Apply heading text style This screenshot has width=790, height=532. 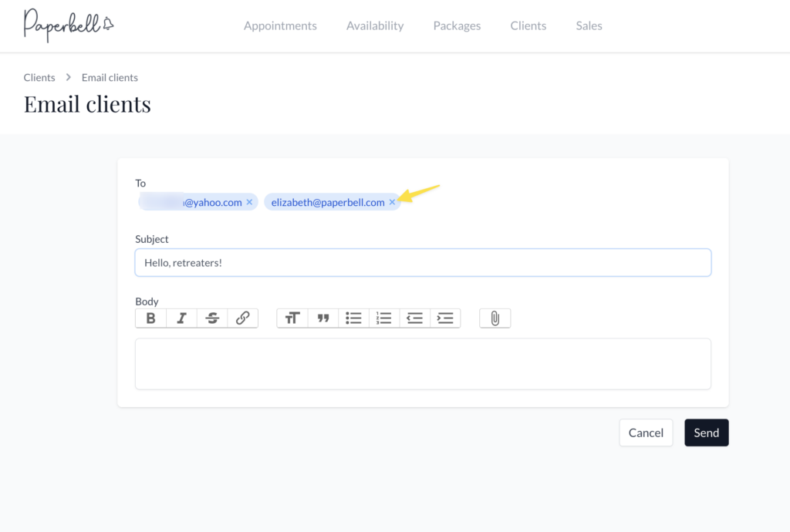click(x=292, y=318)
